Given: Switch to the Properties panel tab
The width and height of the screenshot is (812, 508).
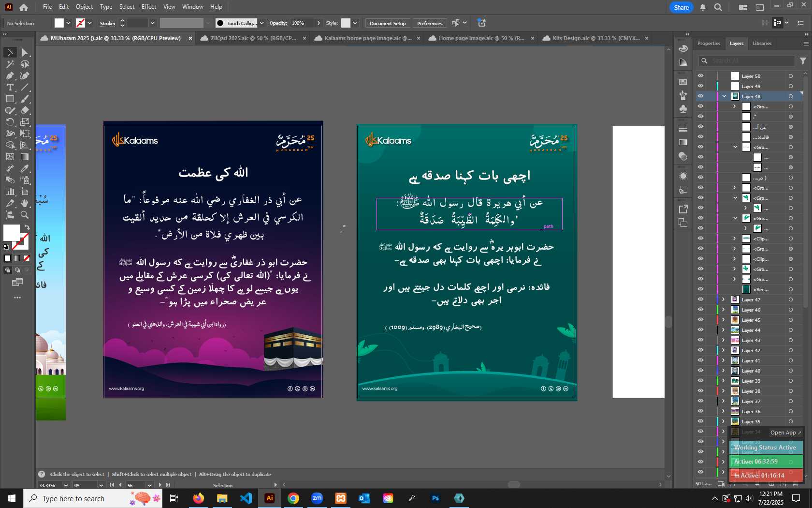Looking at the screenshot, I should click(709, 44).
